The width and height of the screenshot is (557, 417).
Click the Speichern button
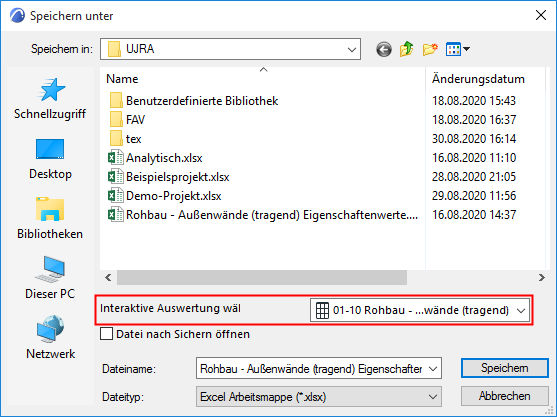[x=504, y=368]
